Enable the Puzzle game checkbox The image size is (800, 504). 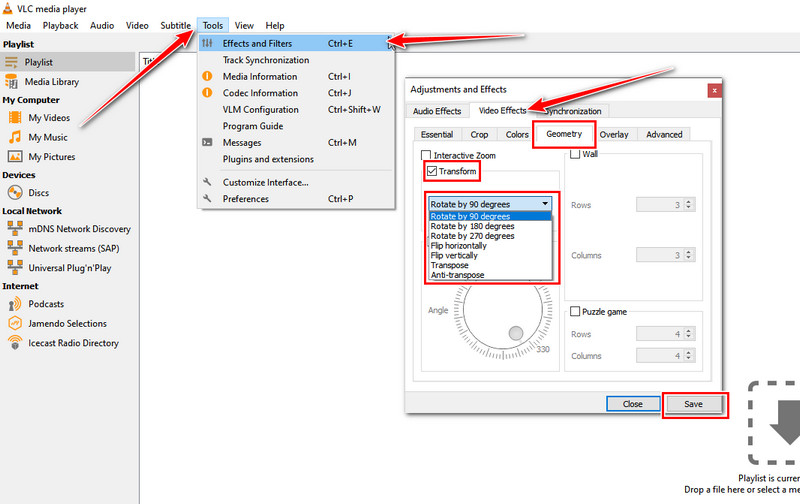(x=575, y=311)
